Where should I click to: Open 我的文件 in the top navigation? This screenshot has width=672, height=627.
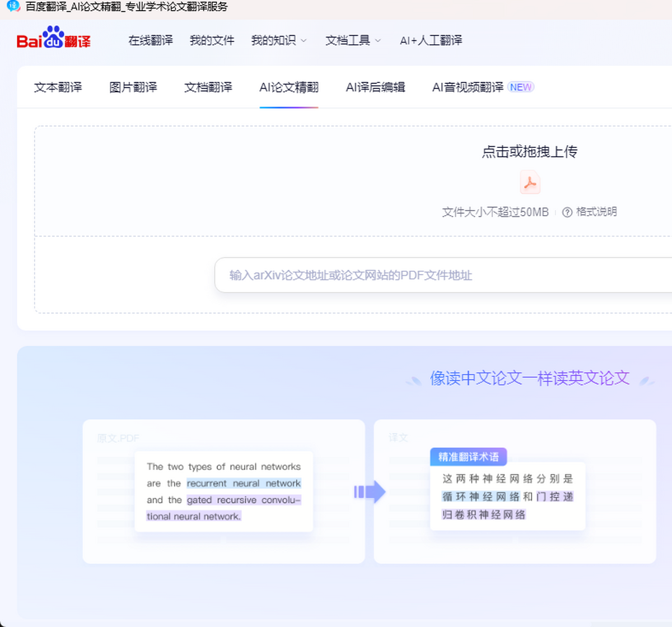coord(212,40)
